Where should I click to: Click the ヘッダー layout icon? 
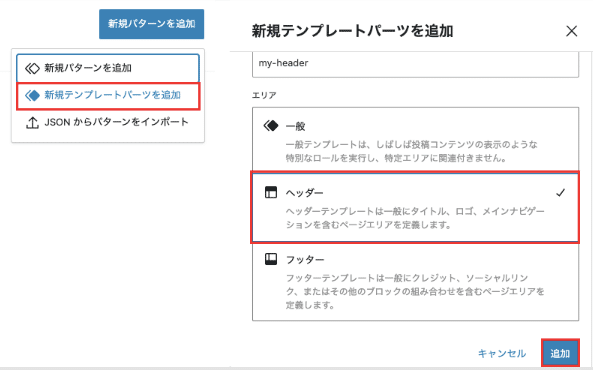point(271,192)
